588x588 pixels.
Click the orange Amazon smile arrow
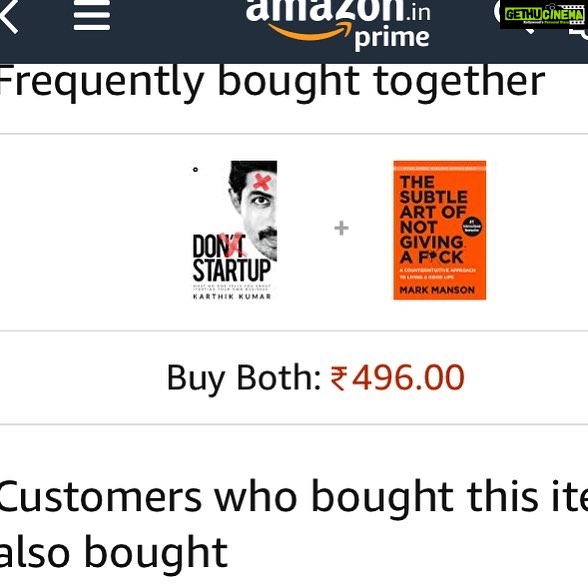[x=310, y=30]
